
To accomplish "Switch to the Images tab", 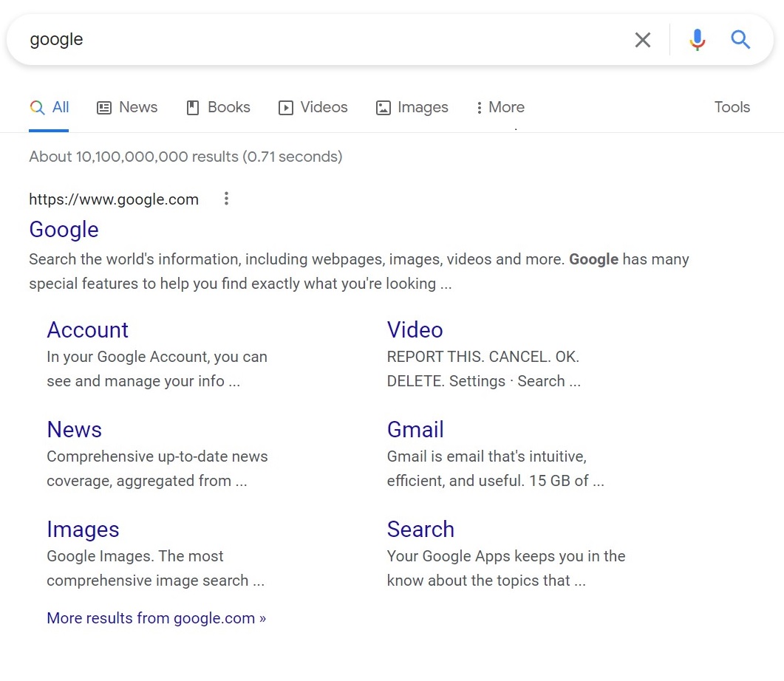I will [412, 107].
